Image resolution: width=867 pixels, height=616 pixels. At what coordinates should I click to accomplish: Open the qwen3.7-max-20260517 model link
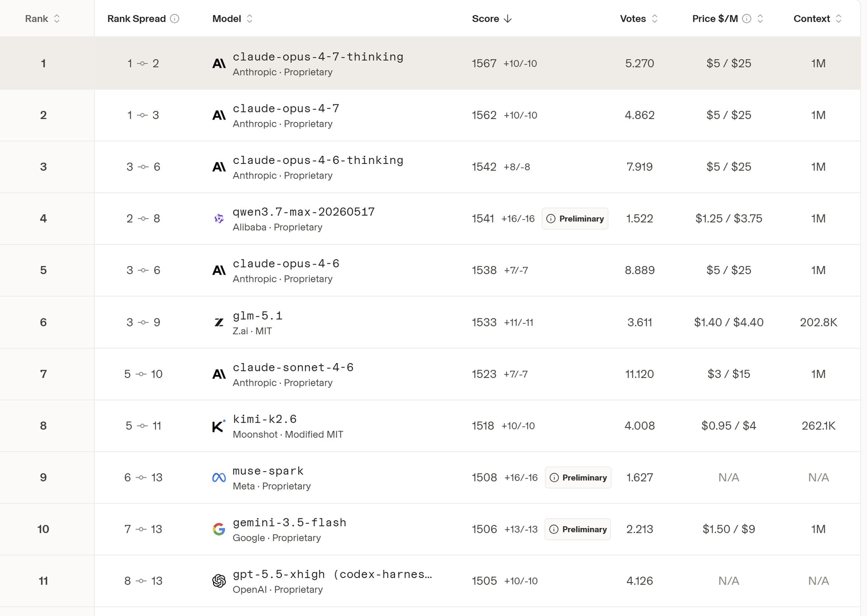[x=303, y=212]
